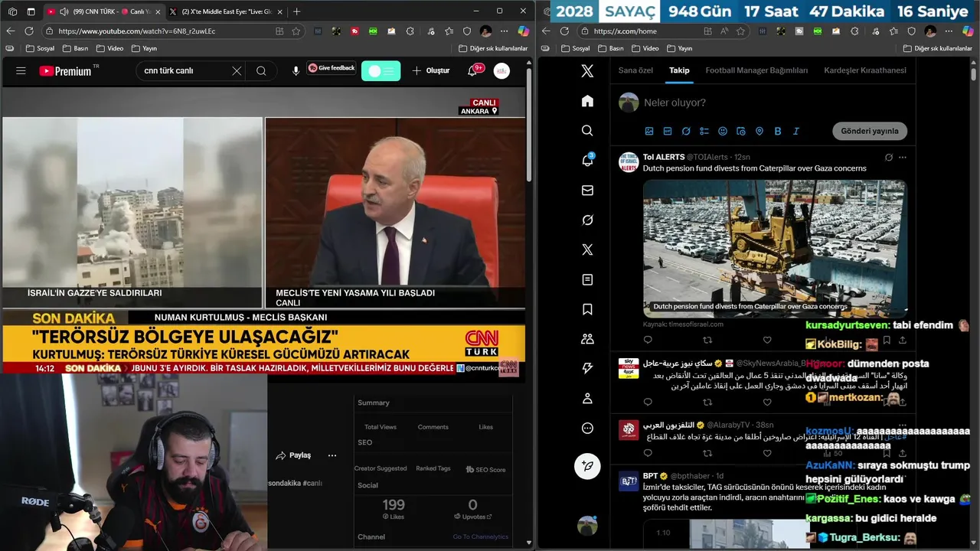This screenshot has height=551, width=980.
Task: Open Sosyal bookmarks folder in left browser
Action: tap(41, 48)
